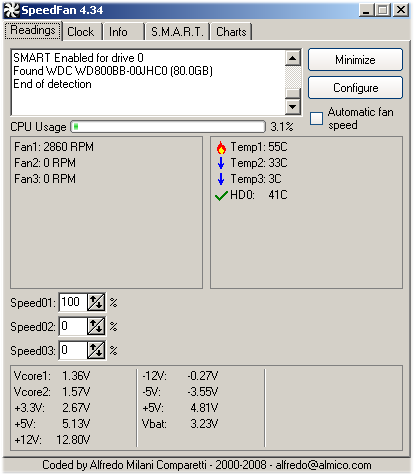Enable the Automatic fan speed checkbox
The height and width of the screenshot is (475, 414).
coord(316,119)
